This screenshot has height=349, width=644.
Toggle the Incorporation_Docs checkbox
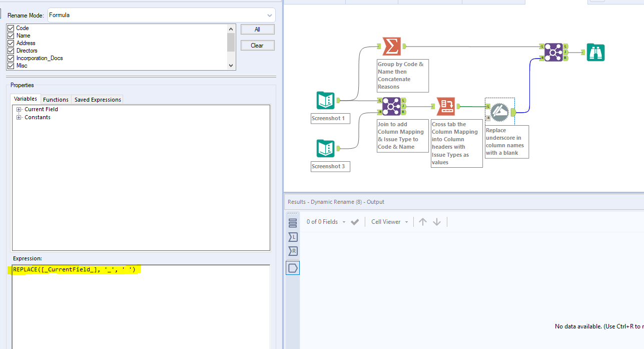(11, 58)
